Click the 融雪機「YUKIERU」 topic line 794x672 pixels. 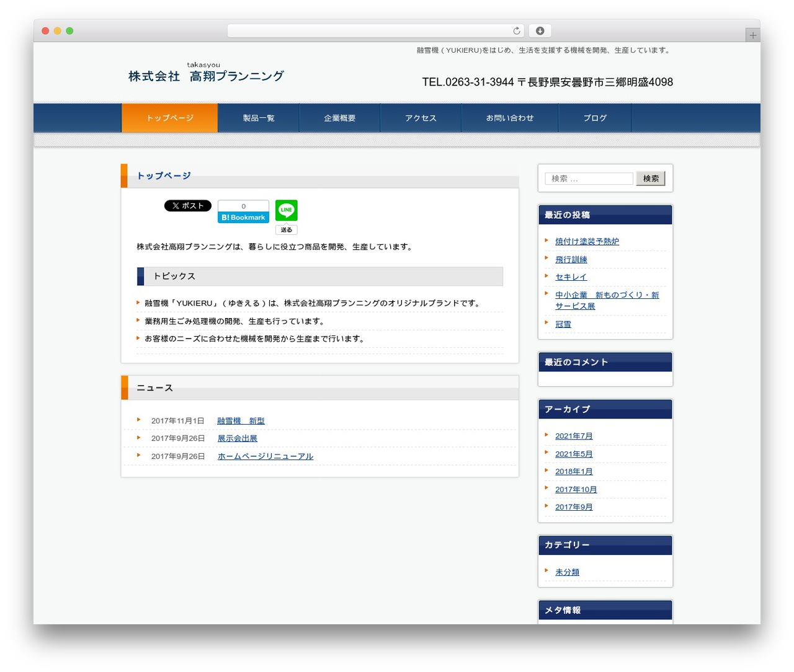click(x=313, y=303)
